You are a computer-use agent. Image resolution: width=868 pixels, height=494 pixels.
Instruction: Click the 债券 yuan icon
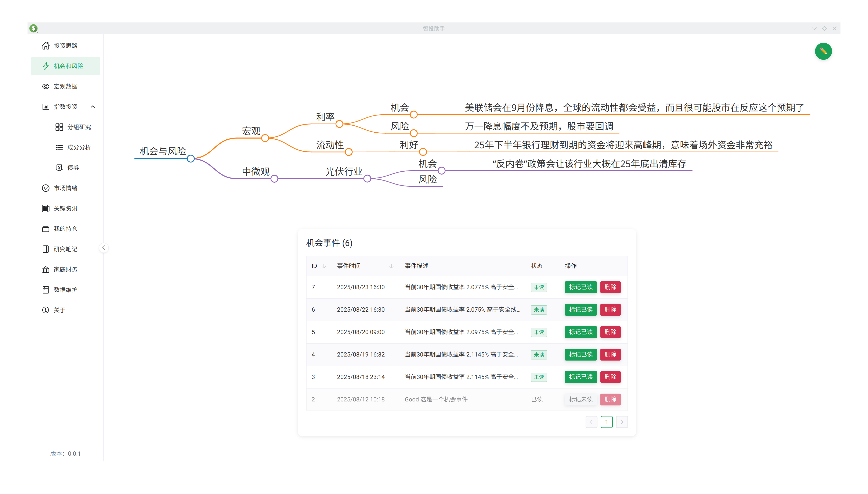[x=59, y=168]
